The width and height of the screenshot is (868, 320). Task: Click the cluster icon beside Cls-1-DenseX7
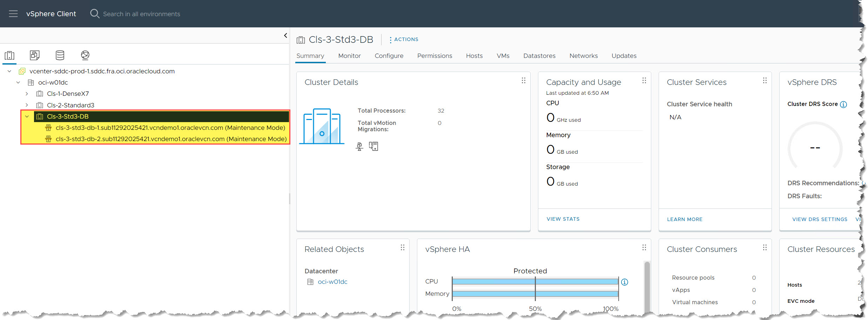coord(40,94)
